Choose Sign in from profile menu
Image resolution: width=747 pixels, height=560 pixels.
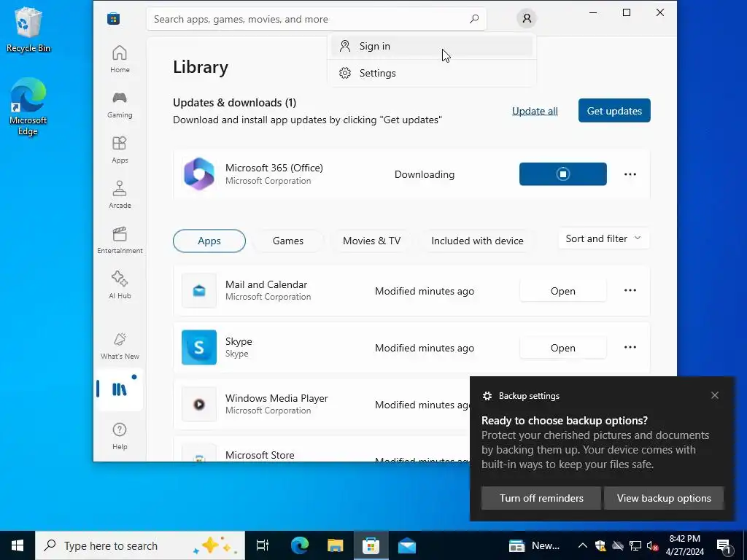click(x=432, y=46)
